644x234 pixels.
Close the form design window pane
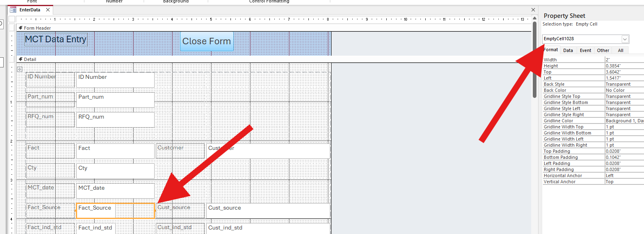(533, 10)
